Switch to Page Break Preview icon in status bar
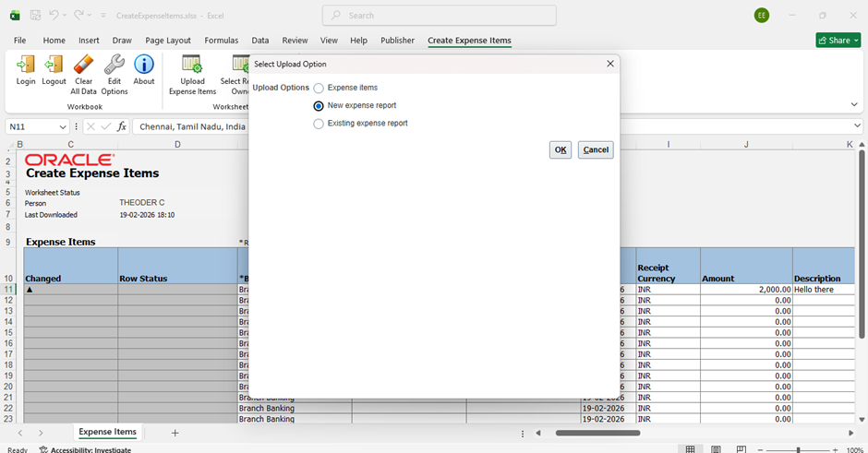Viewport: 868px width, 453px height. coord(741,449)
